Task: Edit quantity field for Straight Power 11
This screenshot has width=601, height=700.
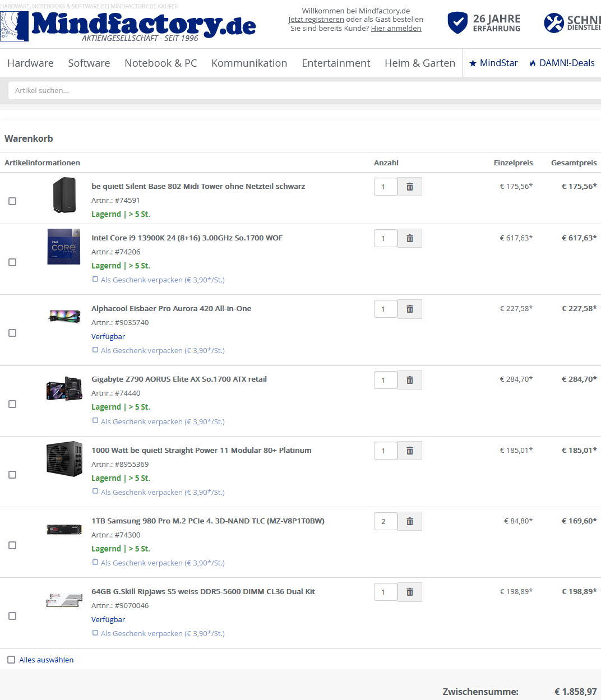Action: pos(386,451)
